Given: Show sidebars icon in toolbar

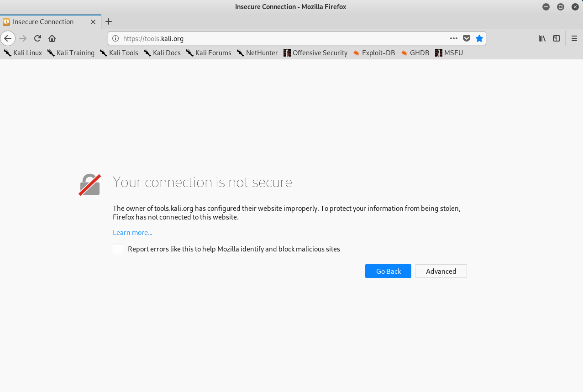Looking at the screenshot, I should pos(557,38).
